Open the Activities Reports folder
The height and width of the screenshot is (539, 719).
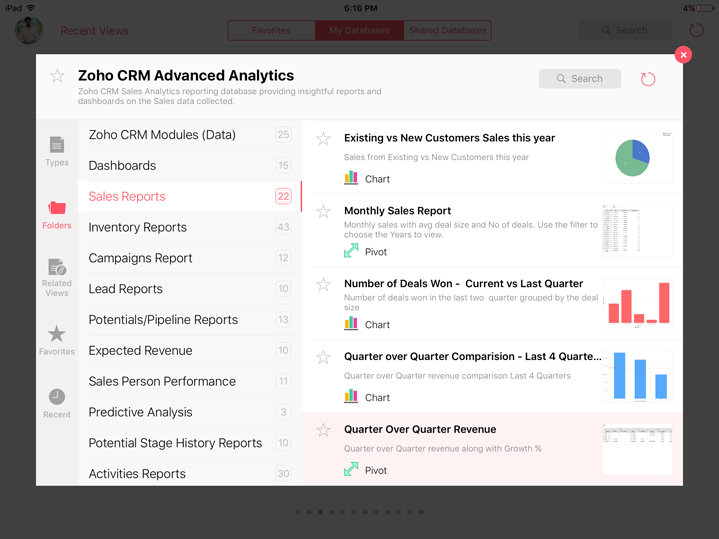[190, 472]
